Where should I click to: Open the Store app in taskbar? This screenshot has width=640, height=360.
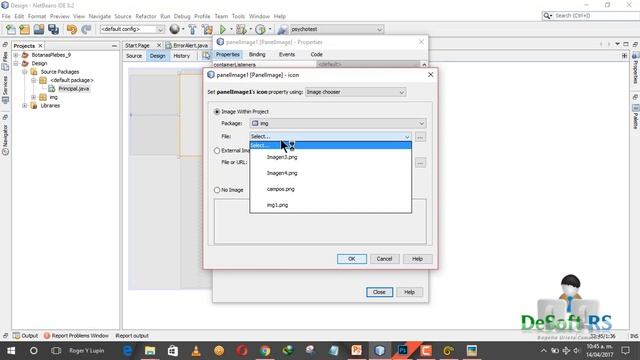(173, 351)
